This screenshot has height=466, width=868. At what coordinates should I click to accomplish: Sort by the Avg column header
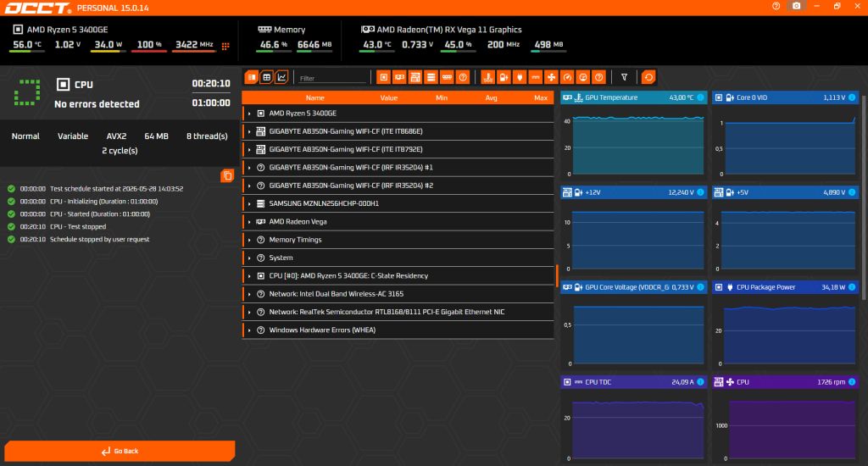pyautogui.click(x=491, y=98)
